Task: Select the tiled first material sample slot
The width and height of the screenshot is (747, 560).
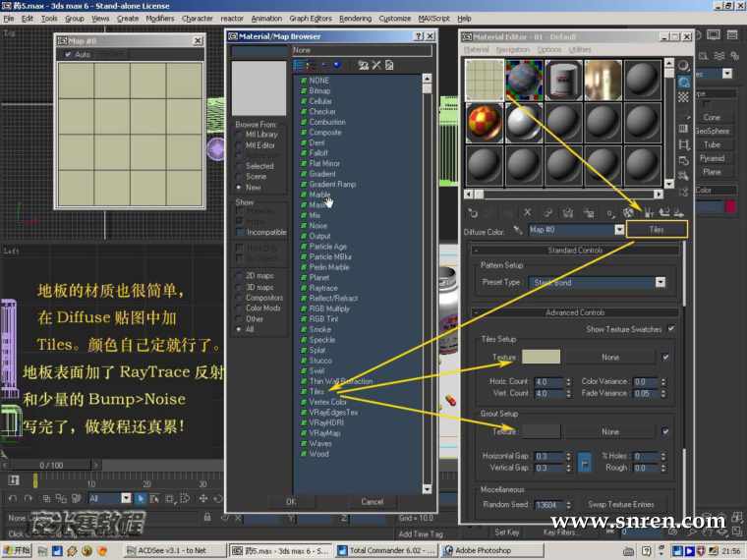Action: [485, 80]
